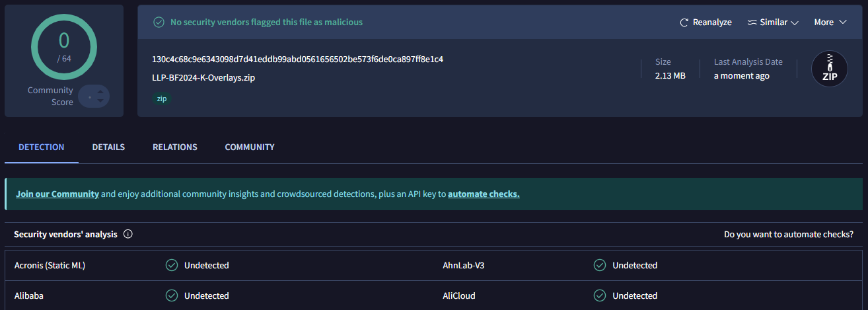The width and height of the screenshot is (868, 310).
Task: Downvote the community score with down arrow
Action: click(x=100, y=101)
